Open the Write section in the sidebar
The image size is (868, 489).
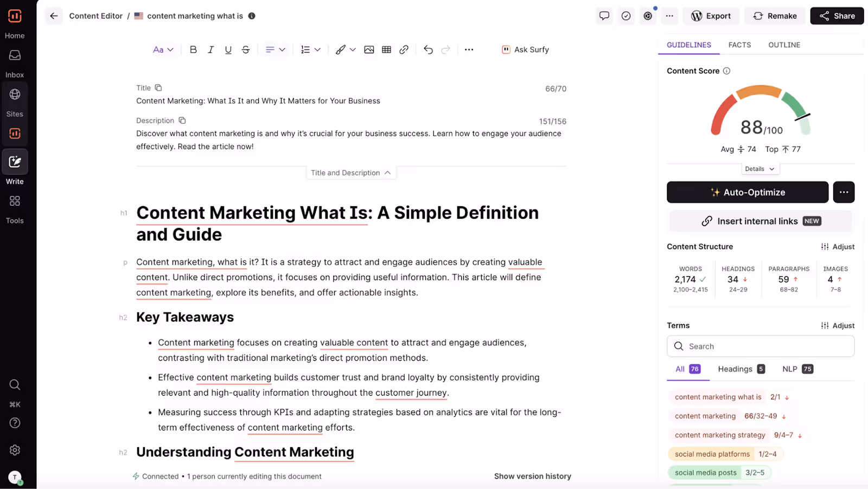coord(15,166)
